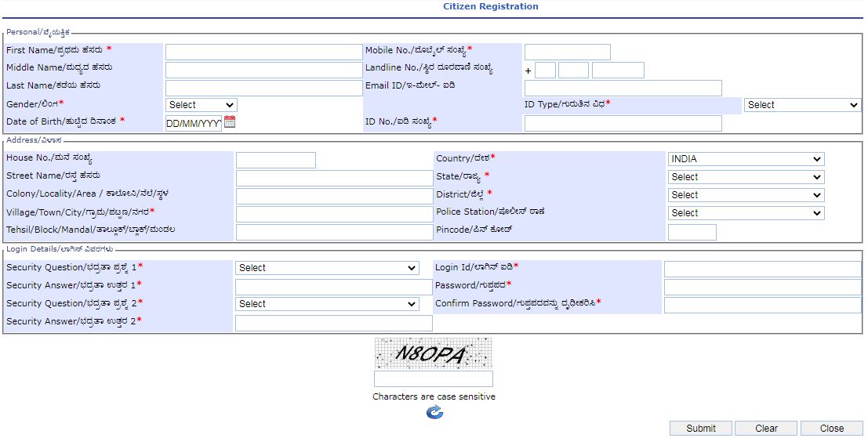This screenshot has width=868, height=438.
Task: Clear the registration form
Action: [766, 428]
